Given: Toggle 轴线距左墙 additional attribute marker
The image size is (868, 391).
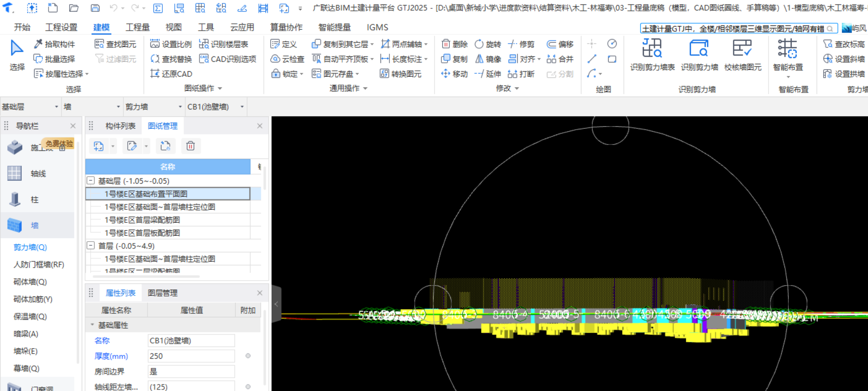Looking at the screenshot, I should coord(248,387).
